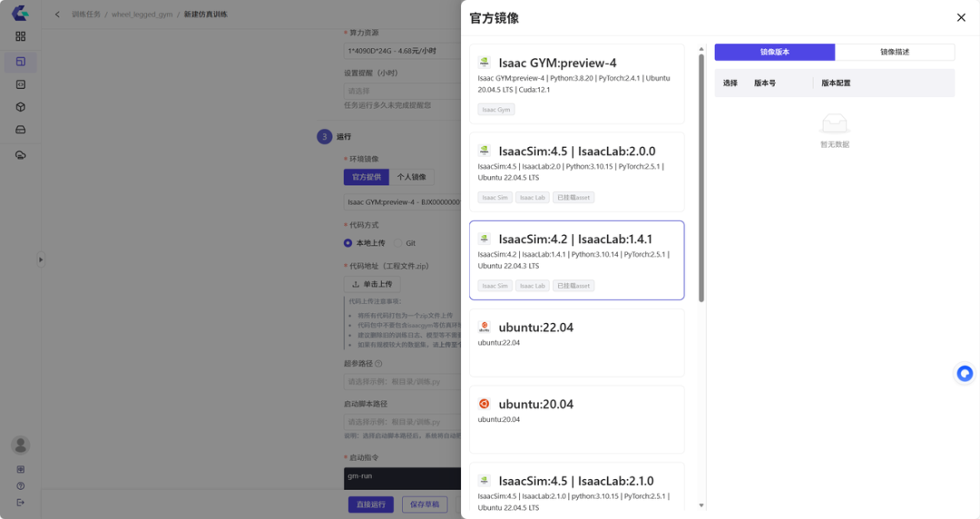
Task: Click Isaac Sim tag on IsaacLab:2.0.0 card
Action: (x=495, y=198)
